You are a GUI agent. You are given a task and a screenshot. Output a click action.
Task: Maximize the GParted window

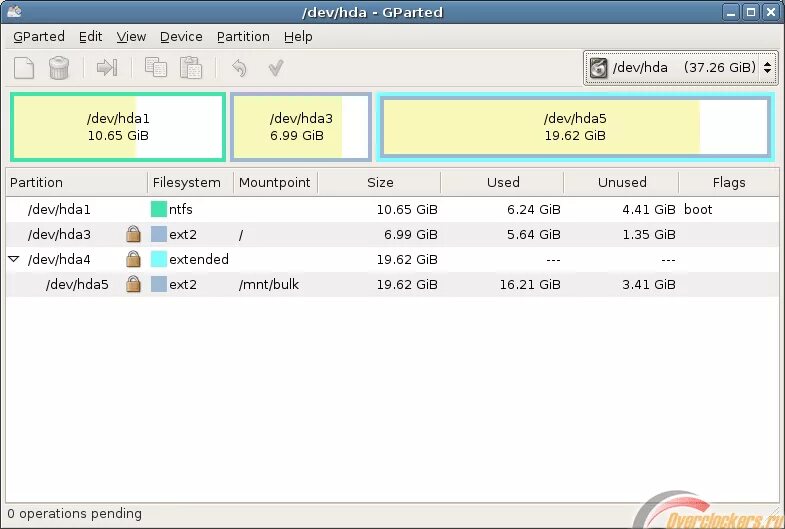pyautogui.click(x=751, y=13)
